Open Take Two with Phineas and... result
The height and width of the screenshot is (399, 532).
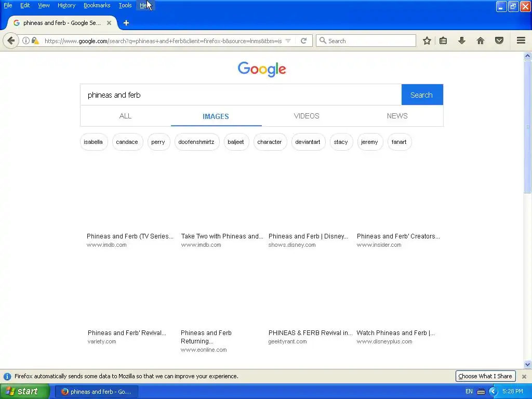click(x=222, y=236)
